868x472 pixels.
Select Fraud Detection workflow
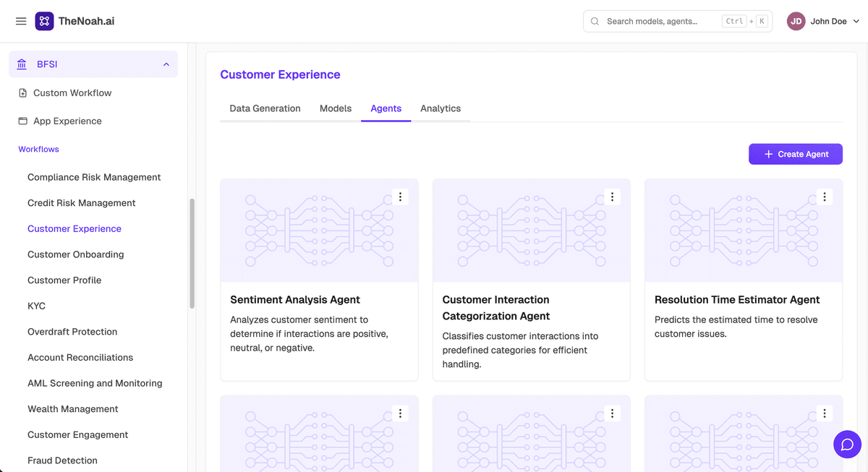click(x=62, y=460)
